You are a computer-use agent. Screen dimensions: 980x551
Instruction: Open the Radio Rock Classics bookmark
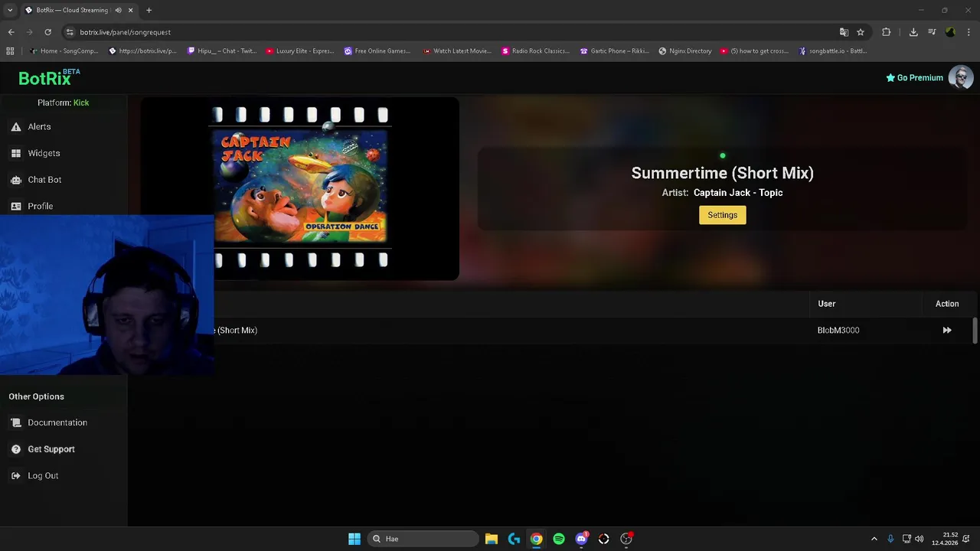coord(536,51)
